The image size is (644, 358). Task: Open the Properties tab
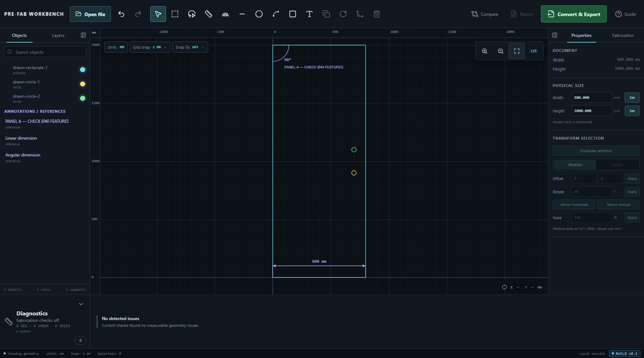coord(581,35)
